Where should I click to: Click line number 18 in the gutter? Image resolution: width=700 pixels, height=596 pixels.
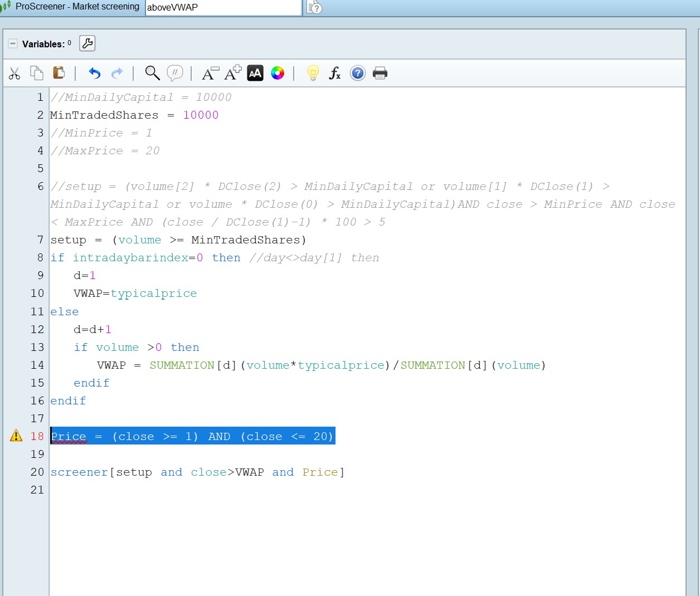pyautogui.click(x=37, y=436)
